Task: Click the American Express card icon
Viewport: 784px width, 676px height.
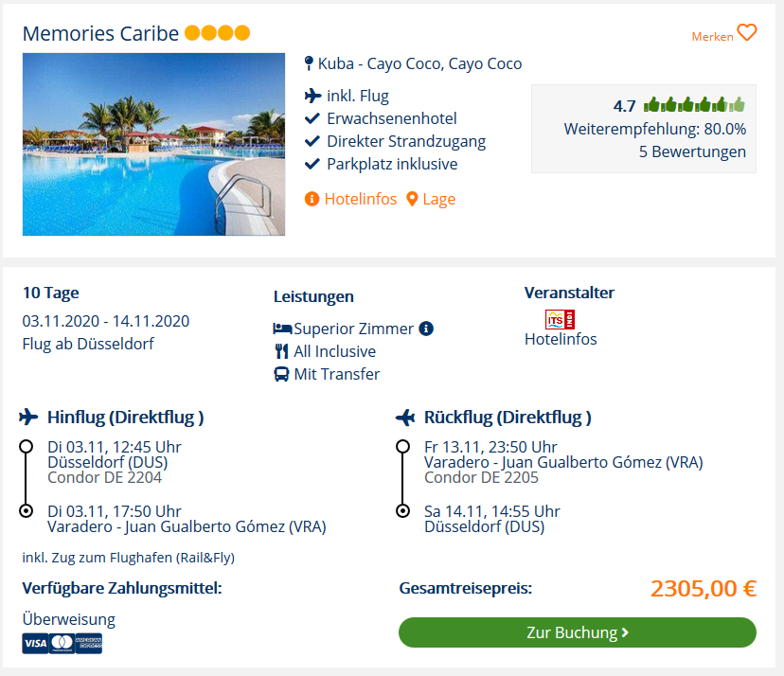Action: coord(88,644)
